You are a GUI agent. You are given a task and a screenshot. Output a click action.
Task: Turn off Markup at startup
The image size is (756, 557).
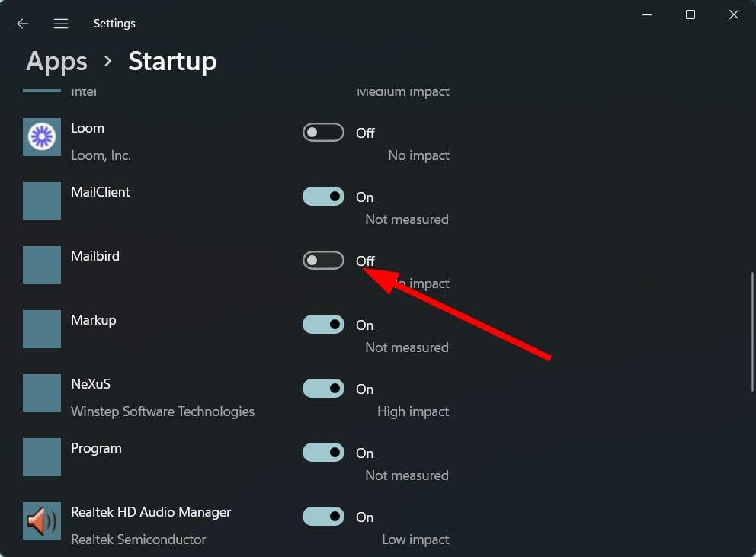[x=323, y=324]
